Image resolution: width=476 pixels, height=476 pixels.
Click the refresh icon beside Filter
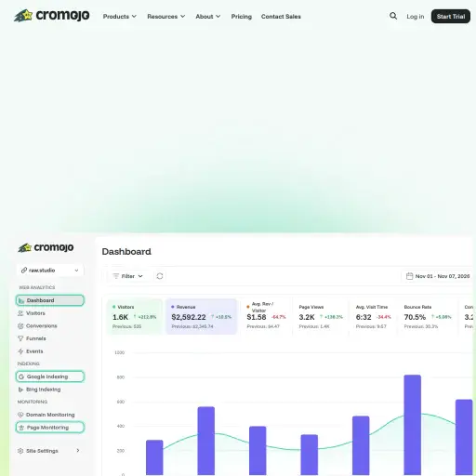click(160, 276)
